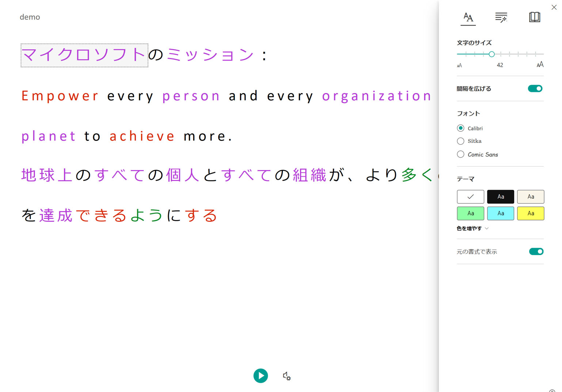Screen dimensions: 562x392
Task: Click the small text size icon
Action: tap(459, 65)
